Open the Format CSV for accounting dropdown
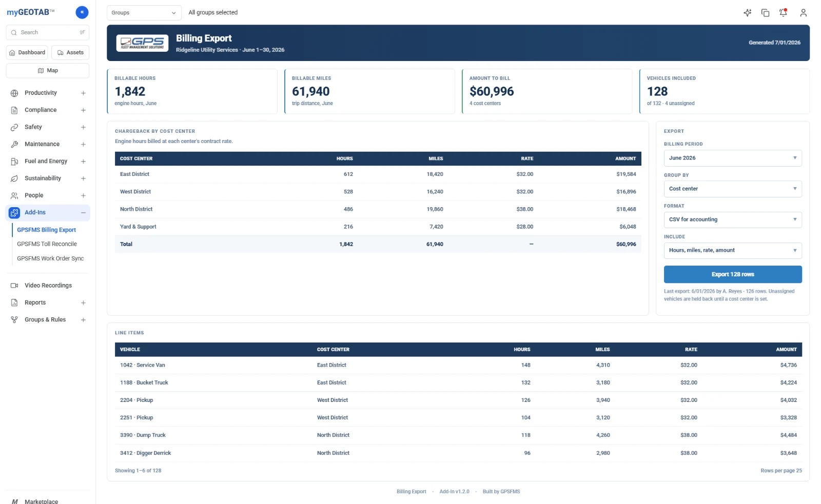The image size is (821, 504). coord(733,219)
